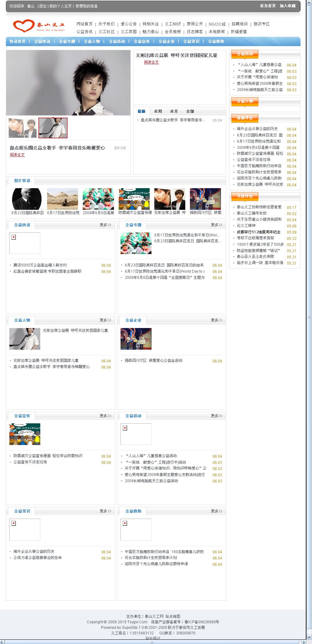Open sidebar item 成都举行512地震周年纪念

(259, 232)
